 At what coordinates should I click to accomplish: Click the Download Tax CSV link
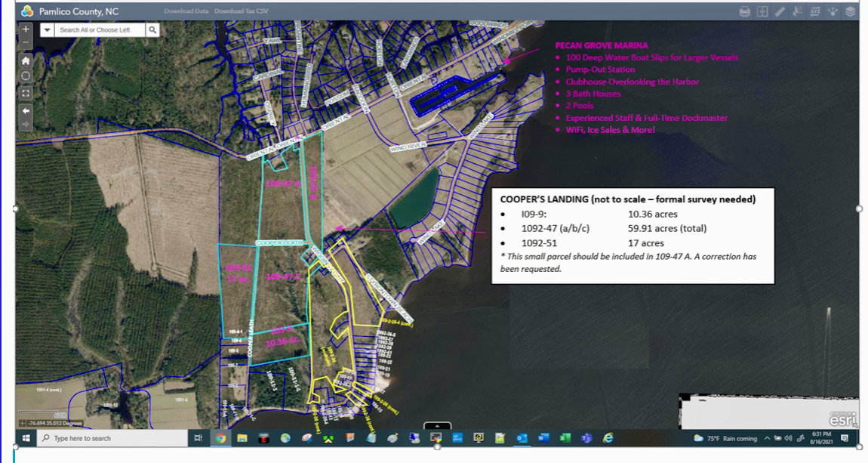[241, 11]
